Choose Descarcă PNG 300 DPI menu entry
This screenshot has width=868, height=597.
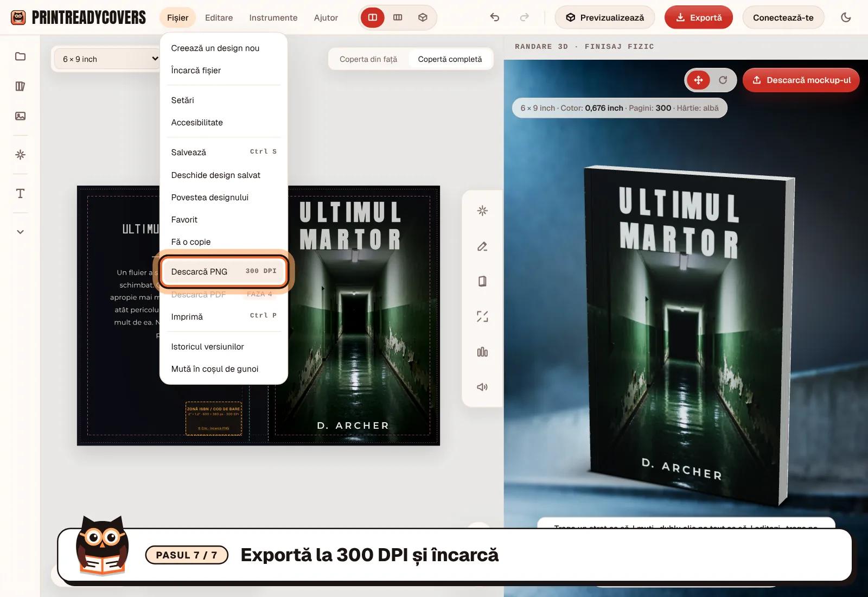pyautogui.click(x=224, y=271)
